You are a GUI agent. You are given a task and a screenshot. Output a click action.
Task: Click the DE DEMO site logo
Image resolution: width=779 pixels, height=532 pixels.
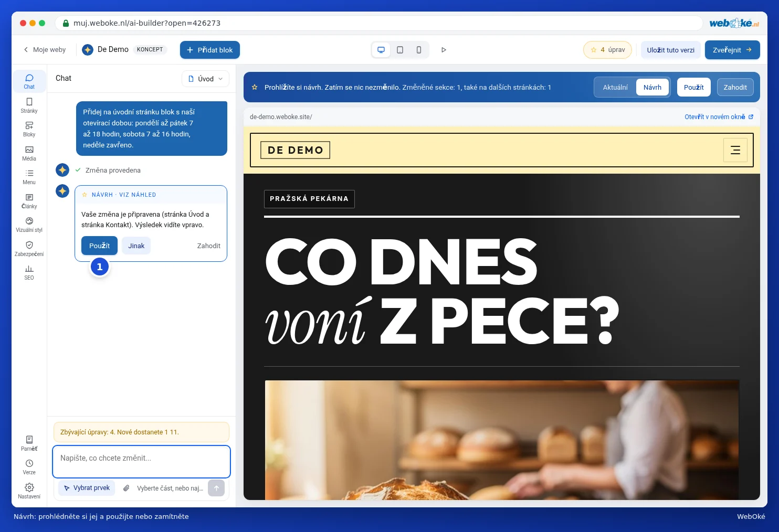(x=296, y=150)
